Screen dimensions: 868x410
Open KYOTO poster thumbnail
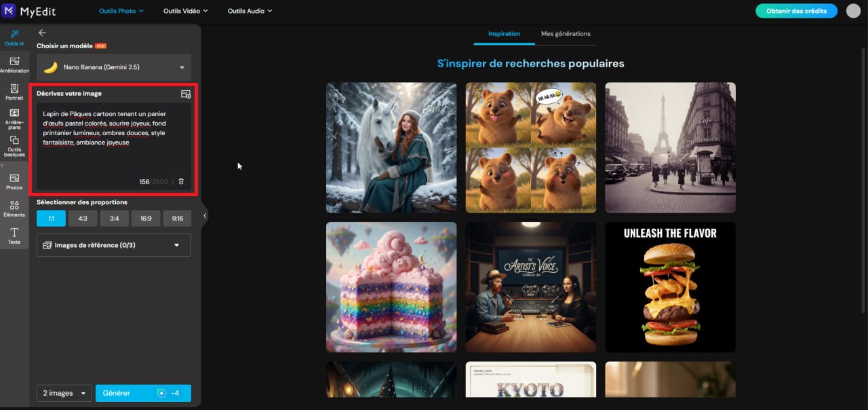[x=531, y=379]
